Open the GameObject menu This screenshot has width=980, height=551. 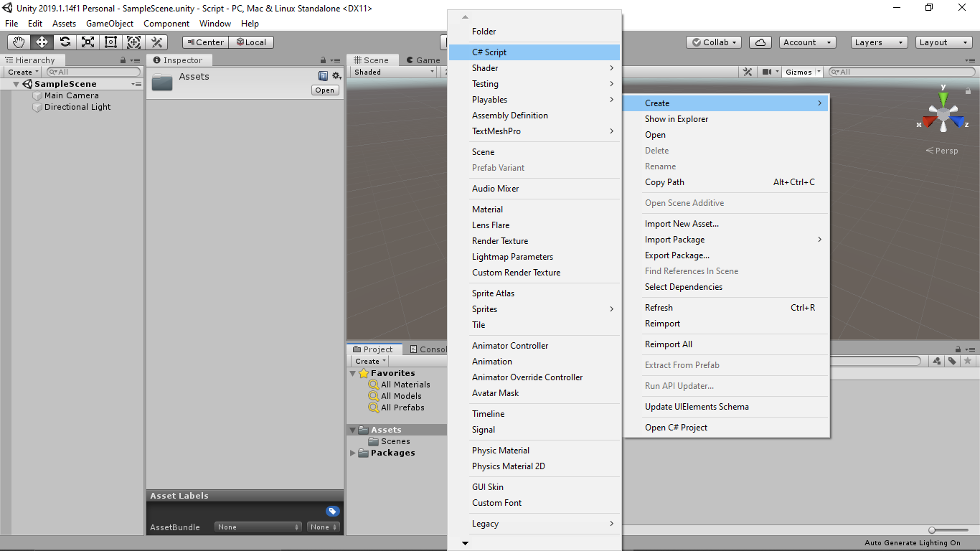click(110, 24)
